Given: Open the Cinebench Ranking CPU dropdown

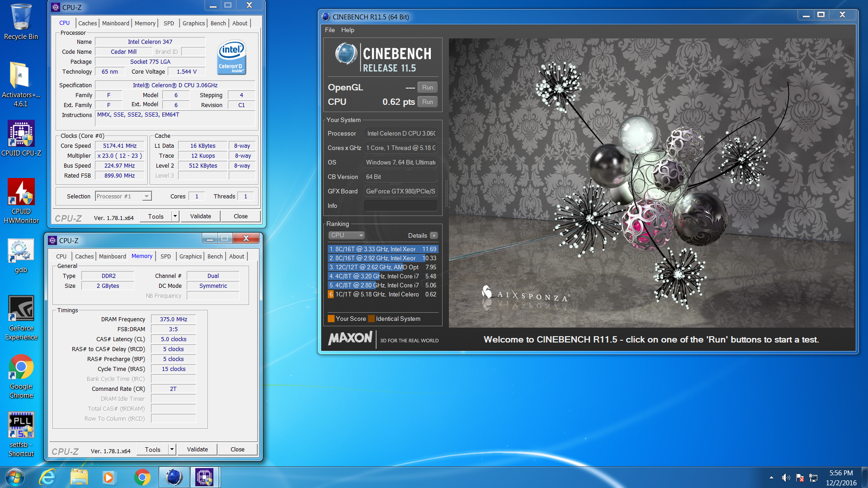Looking at the screenshot, I should [x=346, y=235].
